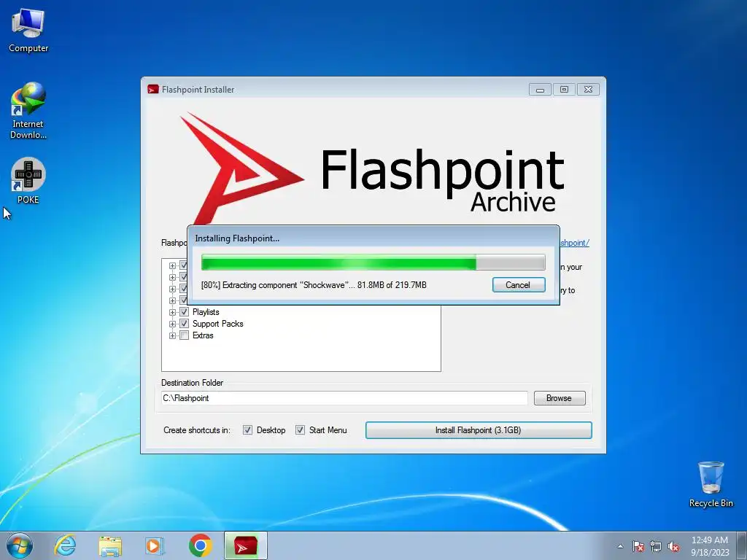
Task: Expand the Extras tree node
Action: pyautogui.click(x=172, y=335)
